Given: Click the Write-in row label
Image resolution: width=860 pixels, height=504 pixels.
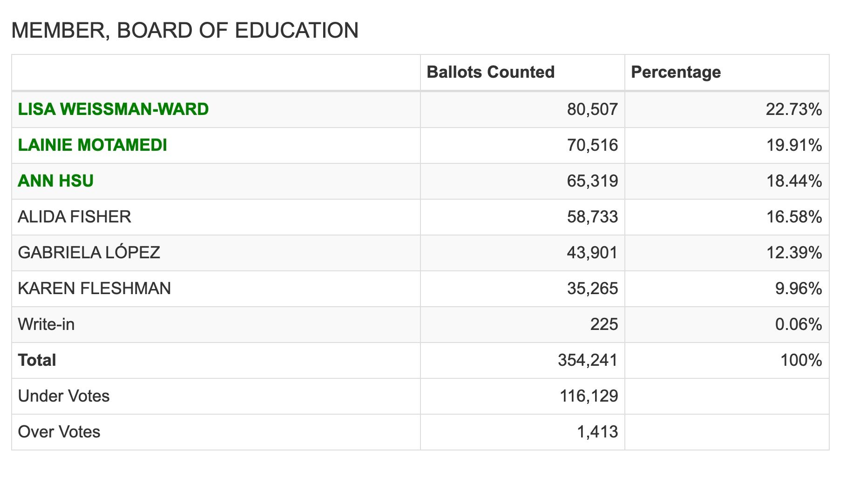Looking at the screenshot, I should (46, 324).
